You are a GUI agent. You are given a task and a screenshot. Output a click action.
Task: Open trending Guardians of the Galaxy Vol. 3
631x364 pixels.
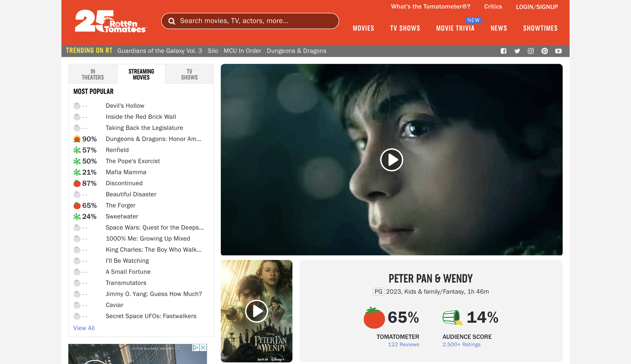[159, 51]
